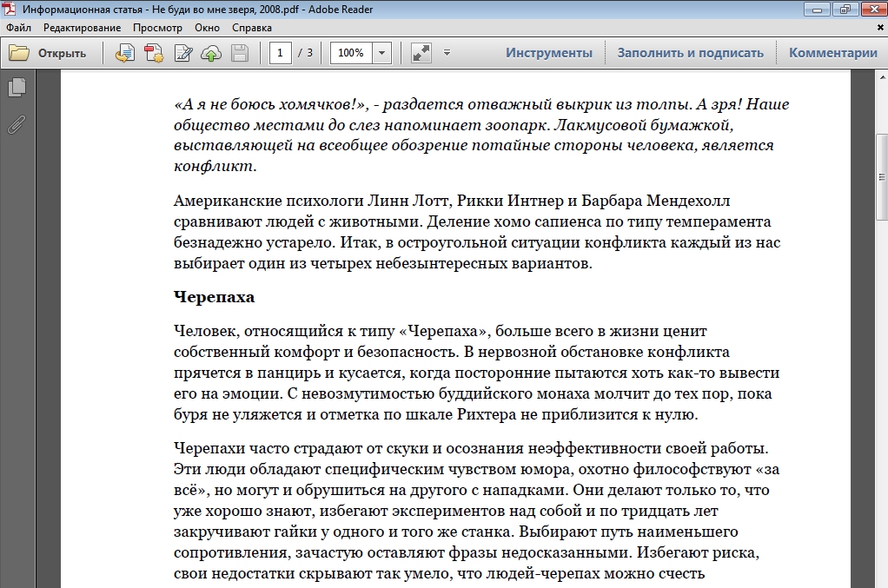Image resolution: width=888 pixels, height=588 pixels.
Task: Open the Справка menu
Action: (252, 28)
